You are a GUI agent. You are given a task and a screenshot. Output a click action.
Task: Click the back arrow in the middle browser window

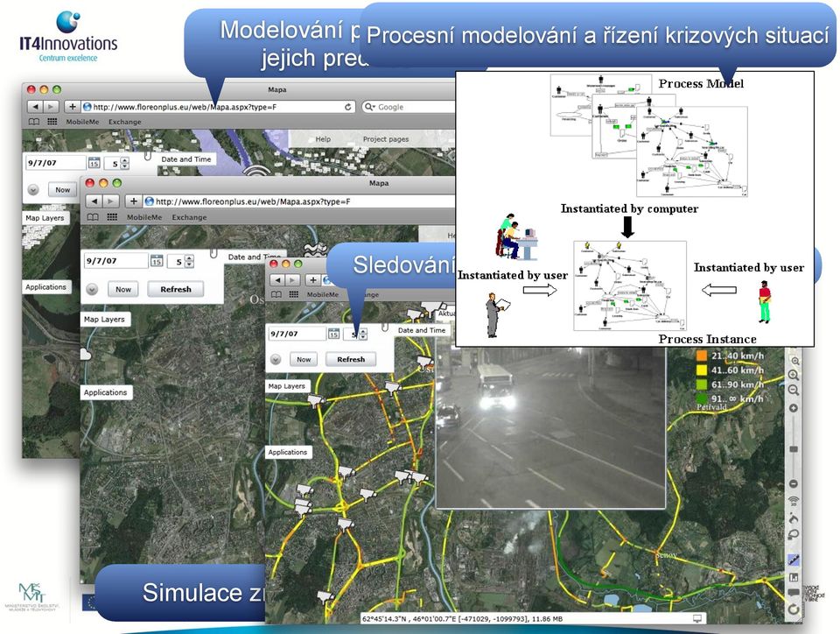point(94,201)
